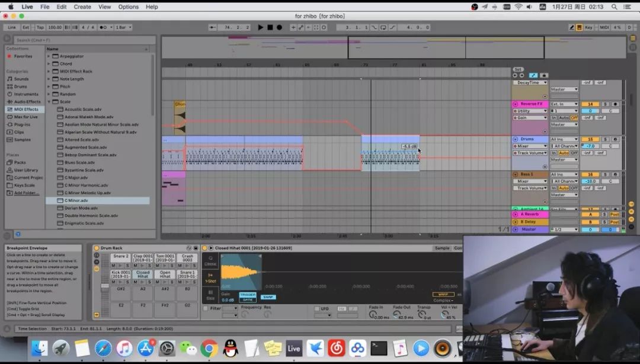This screenshot has width=640, height=364.
Task: Click the Tap tempo button
Action: (x=40, y=27)
